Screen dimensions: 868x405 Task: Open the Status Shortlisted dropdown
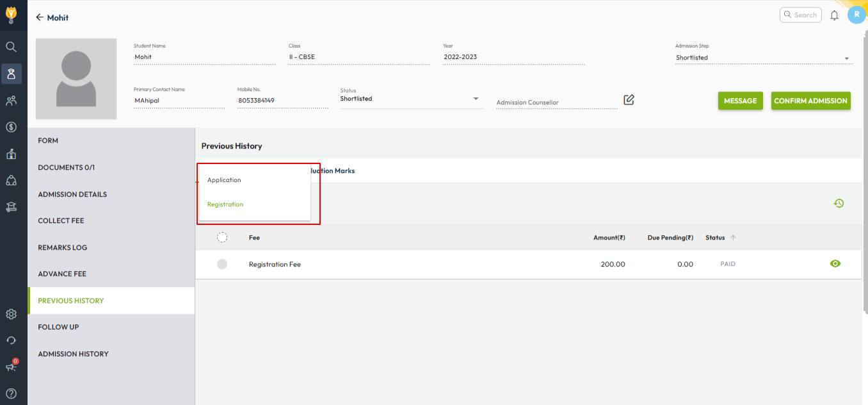(x=476, y=99)
